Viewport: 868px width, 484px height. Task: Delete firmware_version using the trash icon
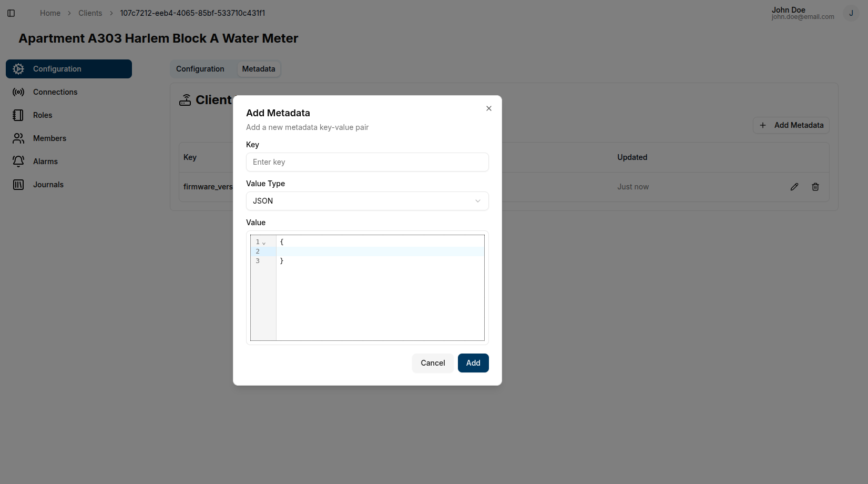tap(815, 187)
